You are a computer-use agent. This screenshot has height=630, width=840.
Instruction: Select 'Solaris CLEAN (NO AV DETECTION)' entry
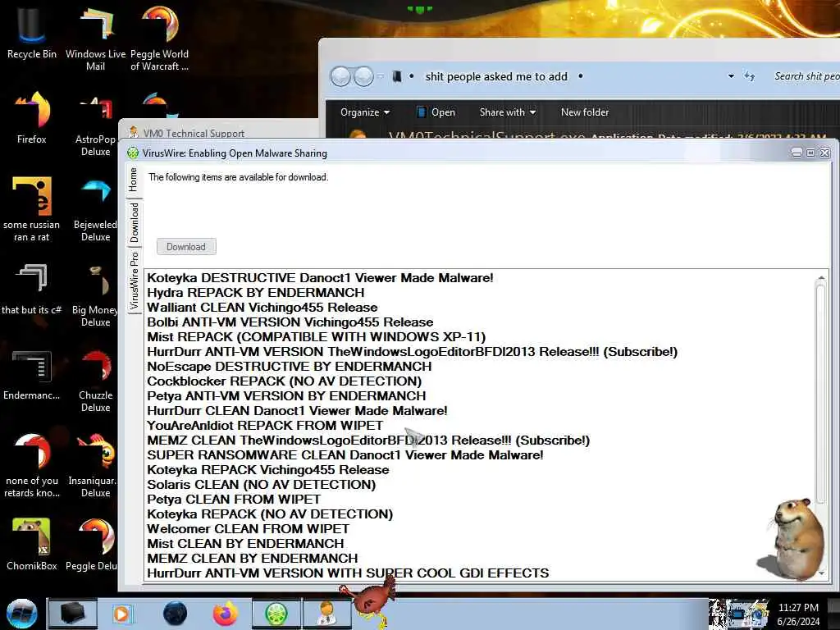coord(261,484)
